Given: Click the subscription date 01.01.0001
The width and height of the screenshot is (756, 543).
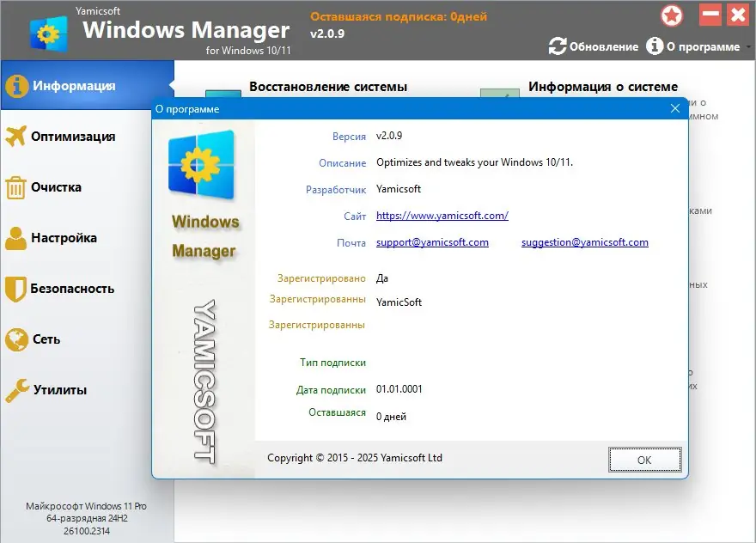Looking at the screenshot, I should tap(399, 389).
